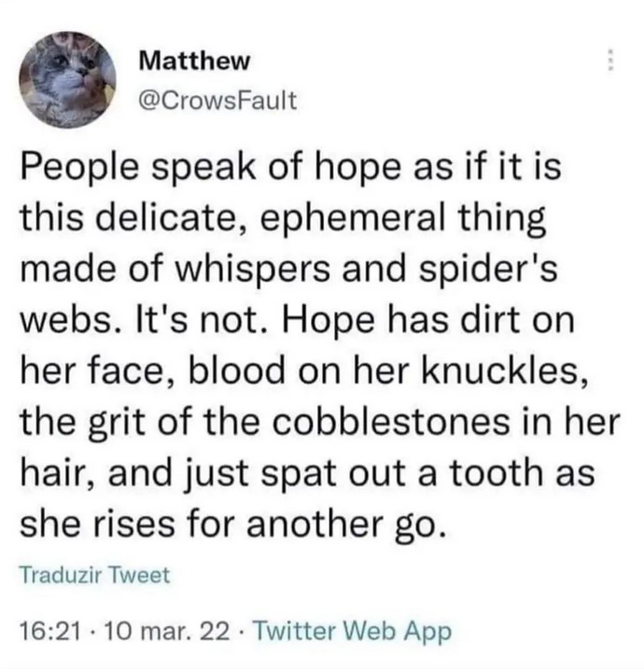Click the word spider's in the tweet
Screen dimensions: 644x669
pos(488,269)
